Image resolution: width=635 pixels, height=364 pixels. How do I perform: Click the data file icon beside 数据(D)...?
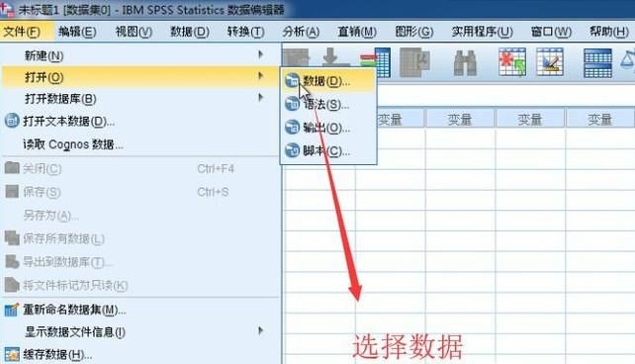[292, 80]
